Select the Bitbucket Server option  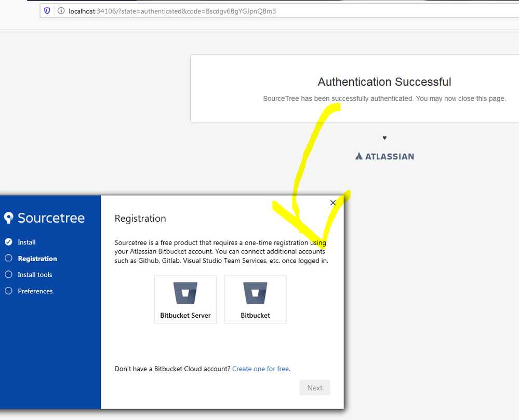185,299
